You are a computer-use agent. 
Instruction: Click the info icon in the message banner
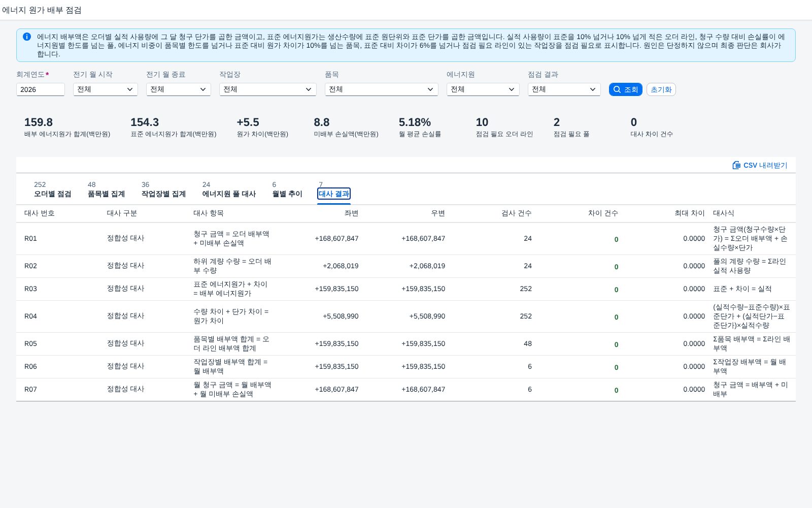27,37
